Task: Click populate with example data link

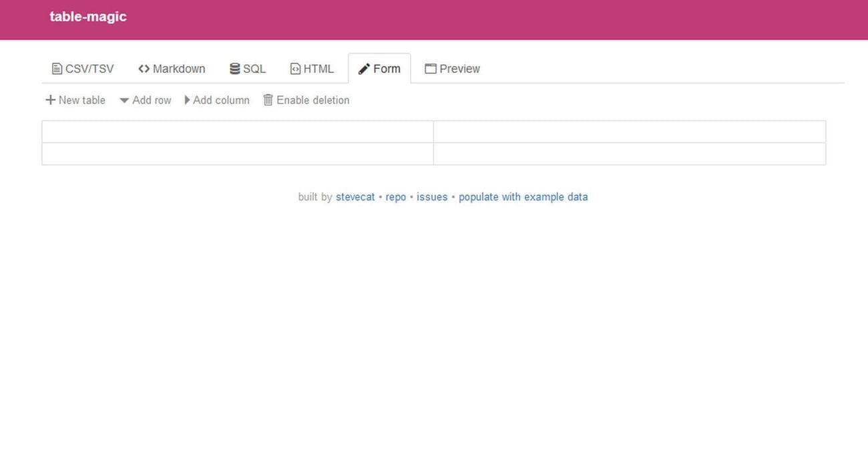Action: [x=523, y=197]
